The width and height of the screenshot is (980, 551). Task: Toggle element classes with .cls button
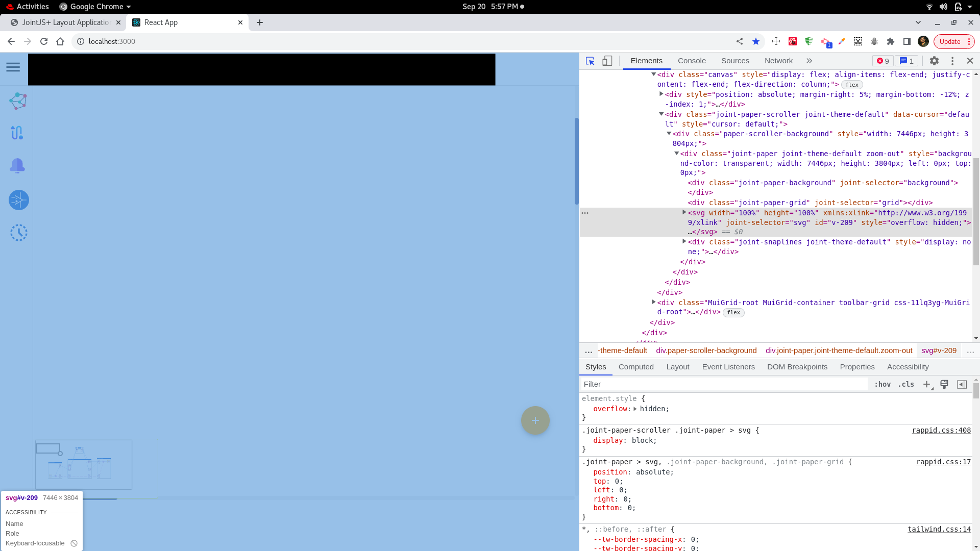(906, 384)
